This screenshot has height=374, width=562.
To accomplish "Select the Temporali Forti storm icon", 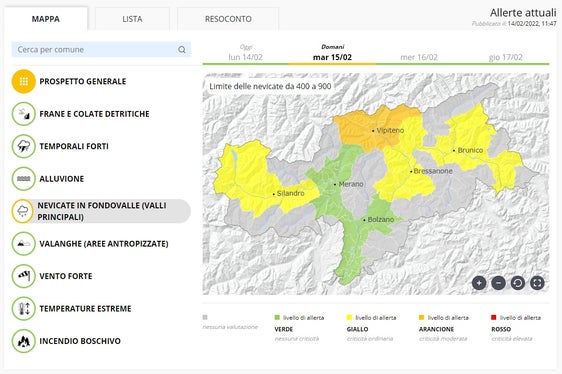I will [x=24, y=146].
